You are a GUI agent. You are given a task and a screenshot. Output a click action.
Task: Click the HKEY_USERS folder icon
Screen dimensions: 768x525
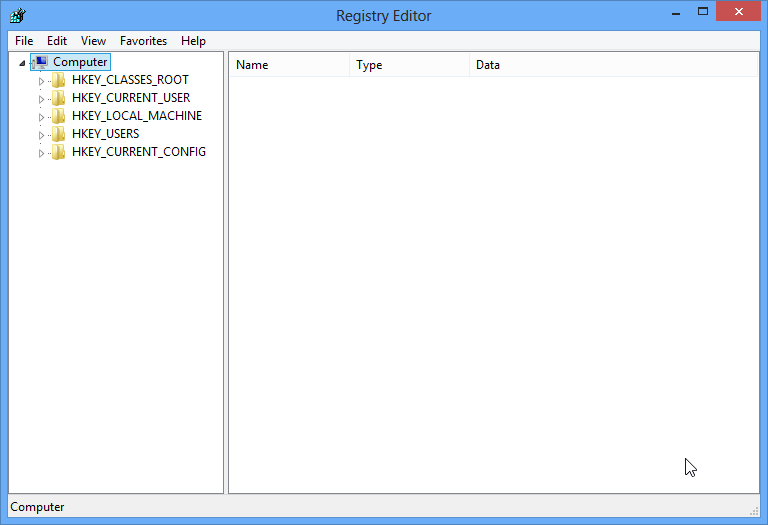click(59, 134)
